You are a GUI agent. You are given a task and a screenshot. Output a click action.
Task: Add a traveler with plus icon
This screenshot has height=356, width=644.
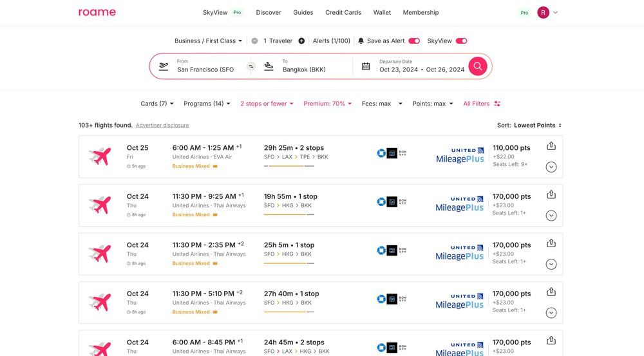coord(301,41)
